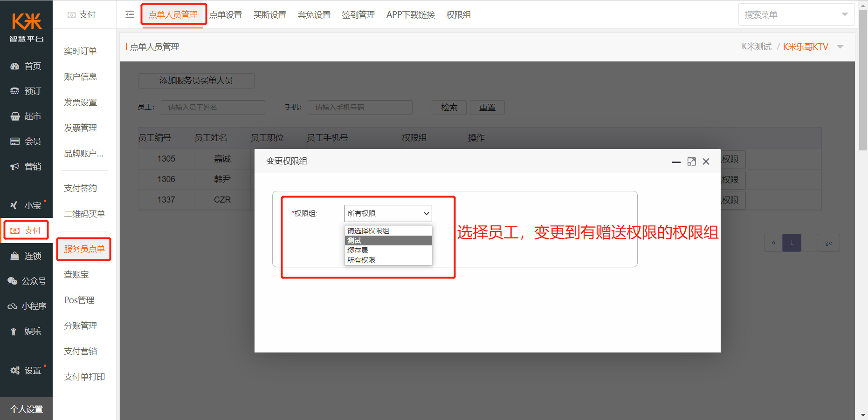Open 支付单打印 in the submenu
This screenshot has width=868, height=420.
point(84,377)
